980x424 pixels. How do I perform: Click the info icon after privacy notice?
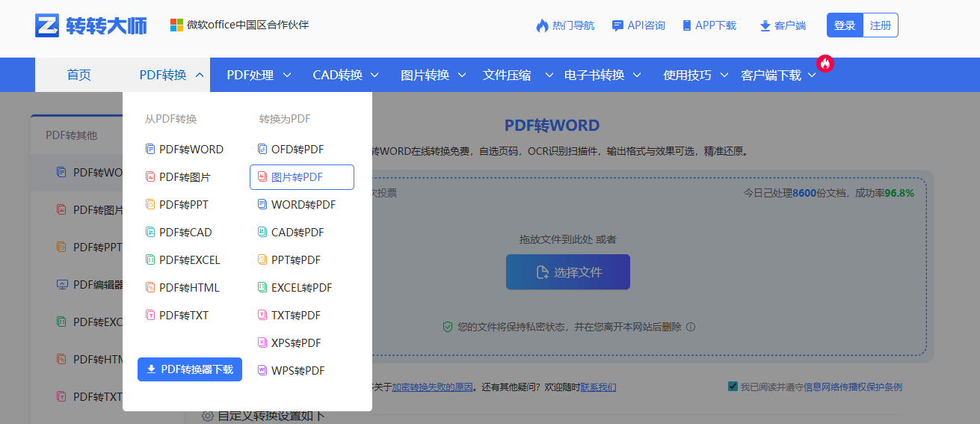pos(691,327)
